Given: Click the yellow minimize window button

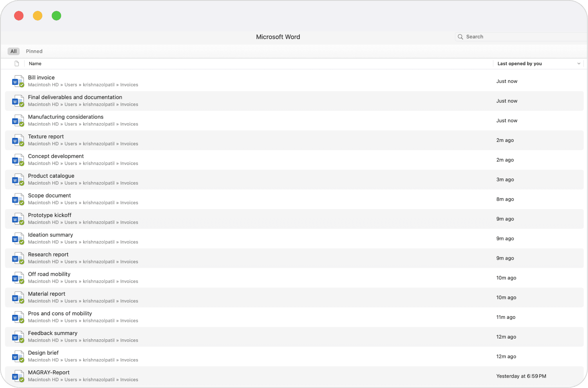Looking at the screenshot, I should tap(38, 16).
